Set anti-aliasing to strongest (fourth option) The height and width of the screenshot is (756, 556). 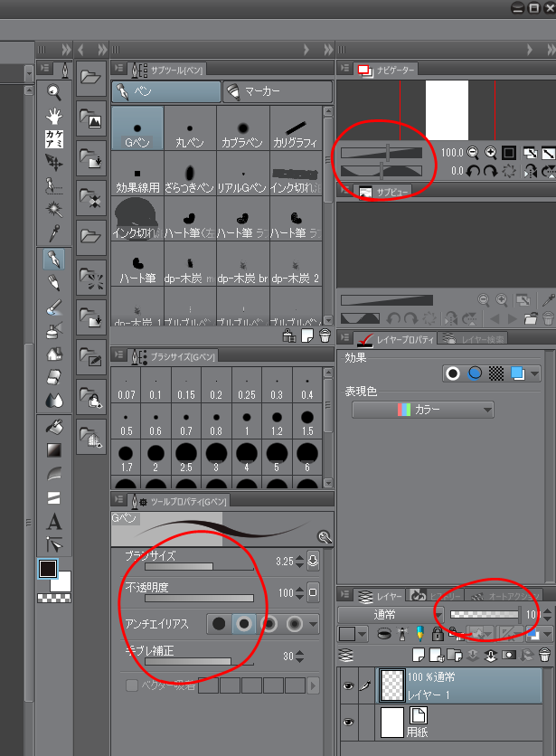(x=294, y=623)
